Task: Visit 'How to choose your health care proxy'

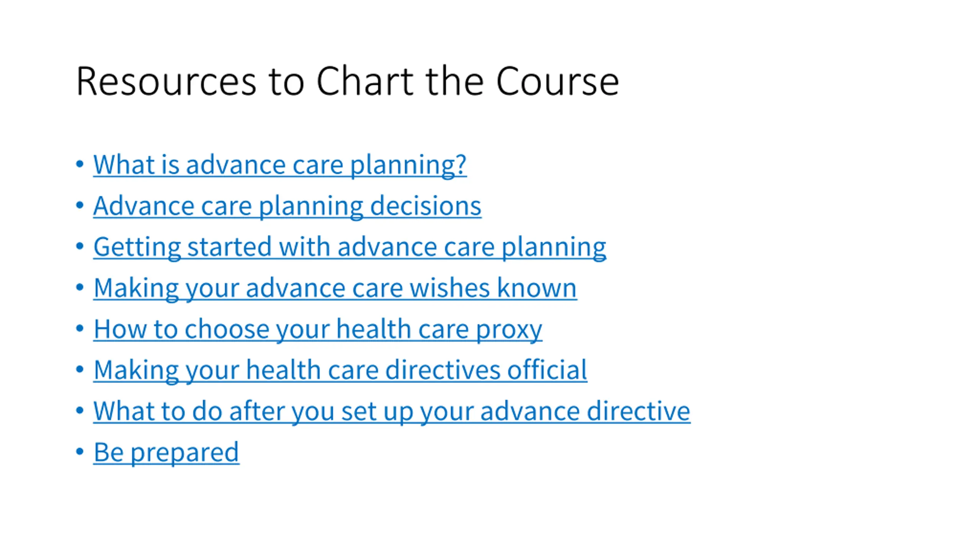Action: 318,329
